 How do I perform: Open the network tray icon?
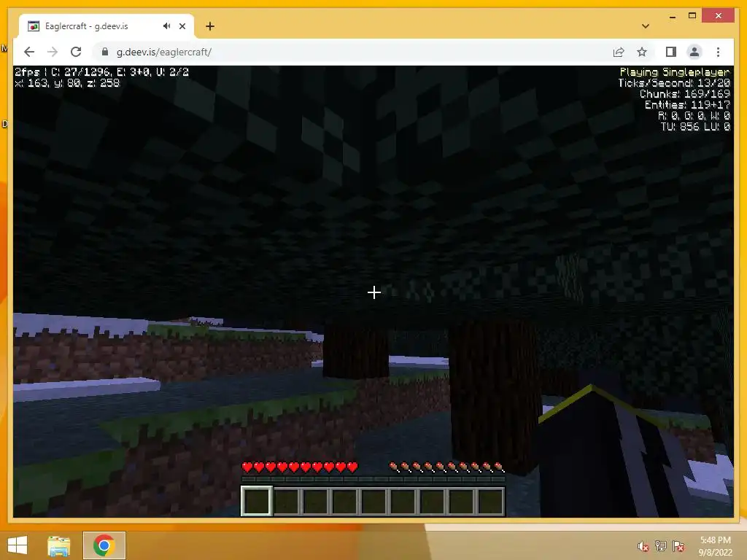pyautogui.click(x=661, y=546)
